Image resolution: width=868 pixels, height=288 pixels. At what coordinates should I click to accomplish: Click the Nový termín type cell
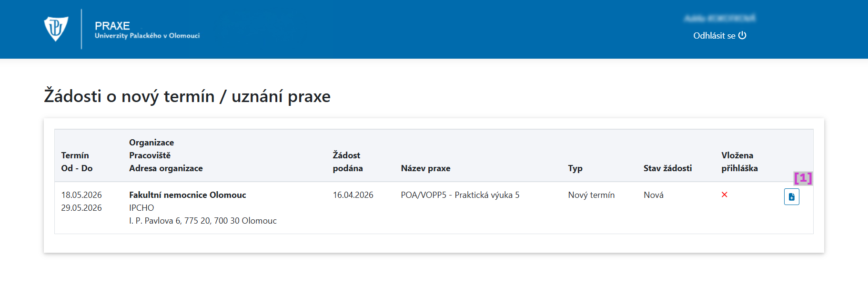[x=591, y=195]
